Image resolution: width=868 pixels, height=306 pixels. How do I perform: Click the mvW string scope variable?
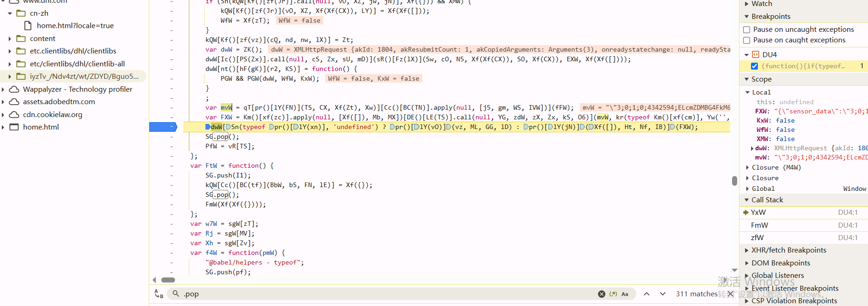811,158
